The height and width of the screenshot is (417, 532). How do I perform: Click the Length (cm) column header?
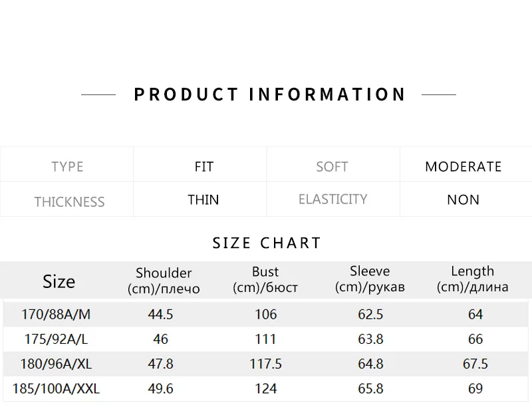(472, 279)
